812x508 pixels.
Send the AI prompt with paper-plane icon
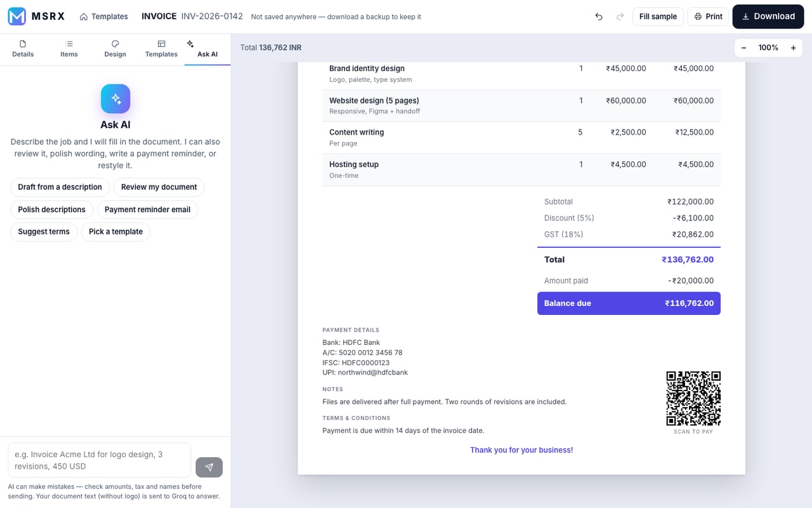coord(209,467)
